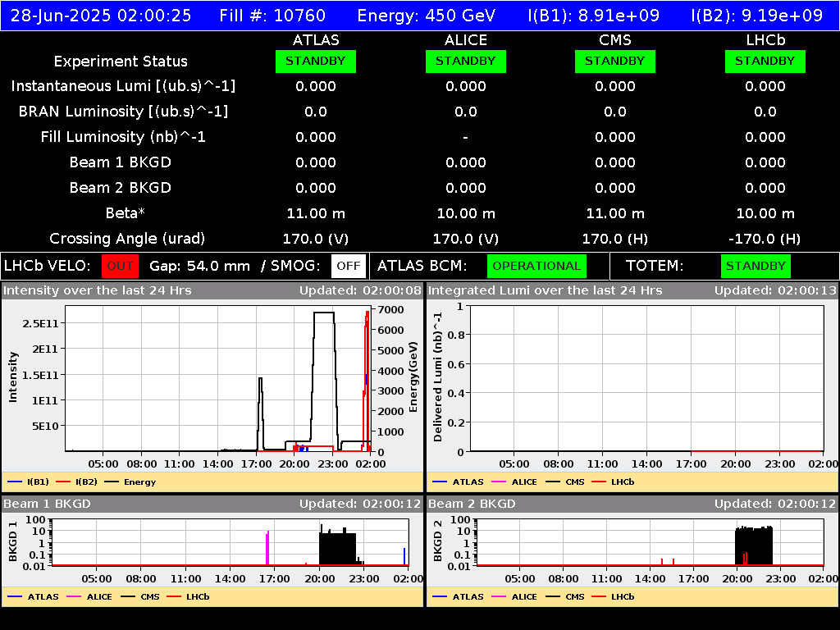Image resolution: width=840 pixels, height=630 pixels.
Task: Click the magenta ALICE spike in Beam 1 BKGD
Action: click(x=267, y=547)
